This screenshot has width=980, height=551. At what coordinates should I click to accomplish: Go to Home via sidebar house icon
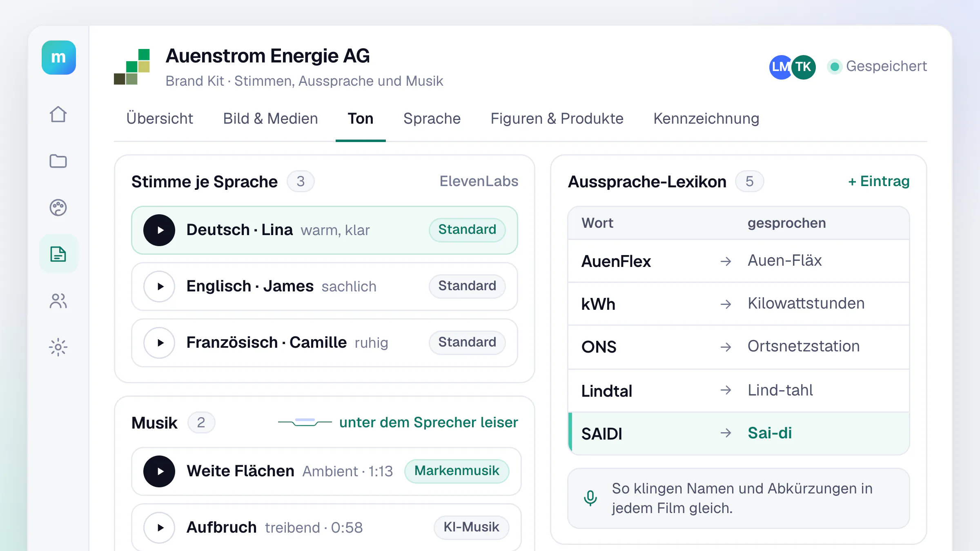58,114
